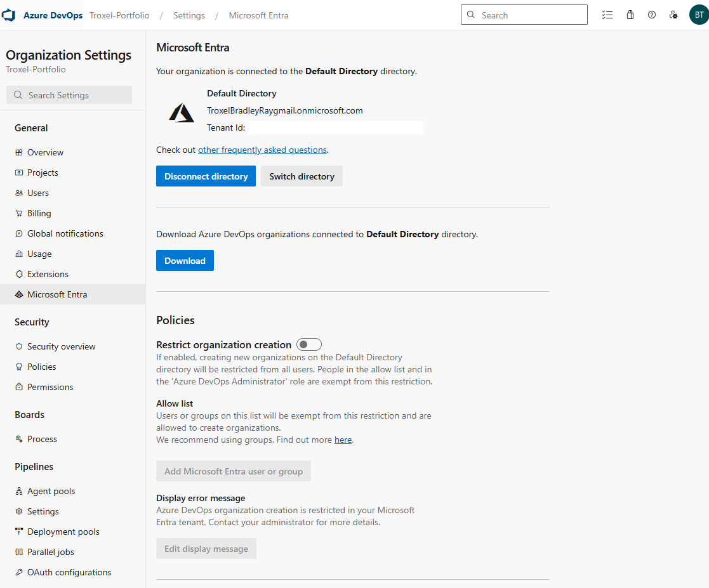709x588 pixels.
Task: Click the Microsoft Entra diamond icon
Action: [x=19, y=295]
